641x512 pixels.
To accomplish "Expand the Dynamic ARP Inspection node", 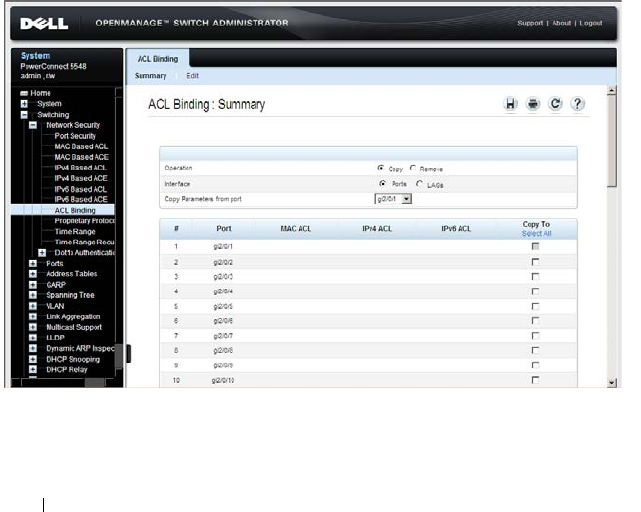I will 33,348.
